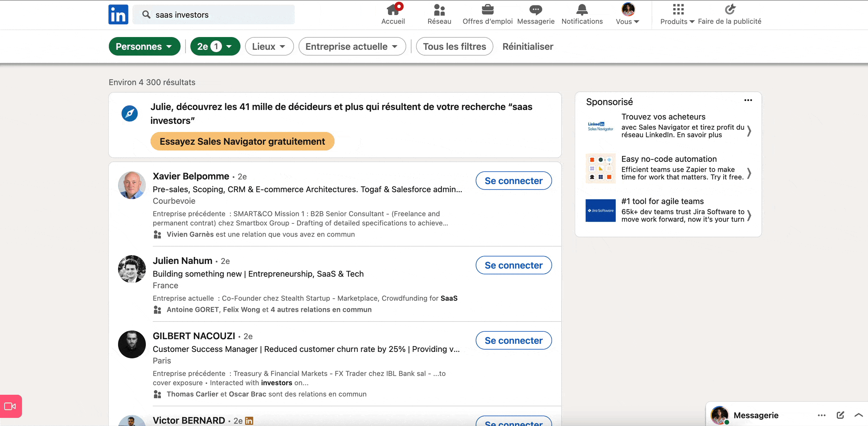Open Tous les filtres panel

[x=454, y=46]
